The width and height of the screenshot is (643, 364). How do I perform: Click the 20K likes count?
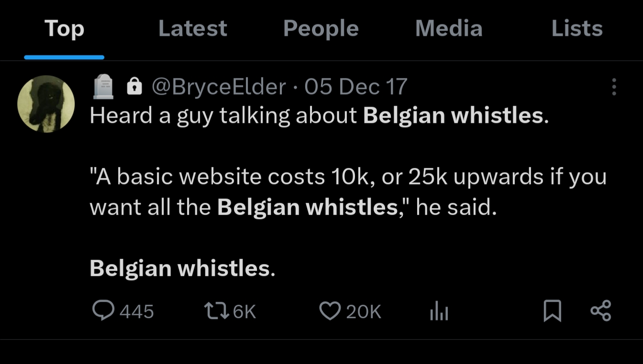(363, 312)
